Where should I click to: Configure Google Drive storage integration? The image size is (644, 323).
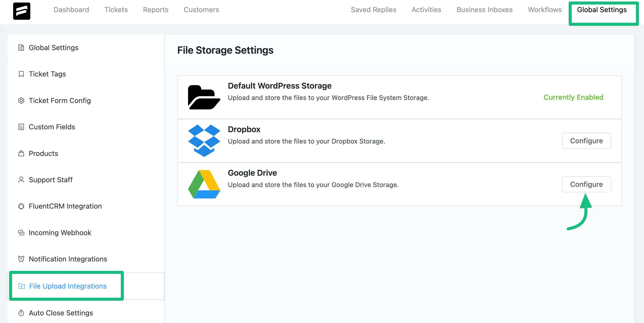pos(586,184)
